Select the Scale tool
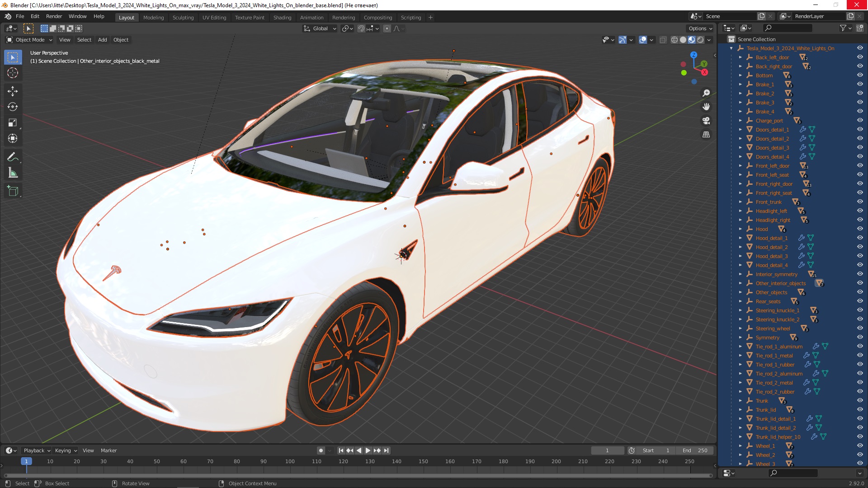868x488 pixels. 13,122
